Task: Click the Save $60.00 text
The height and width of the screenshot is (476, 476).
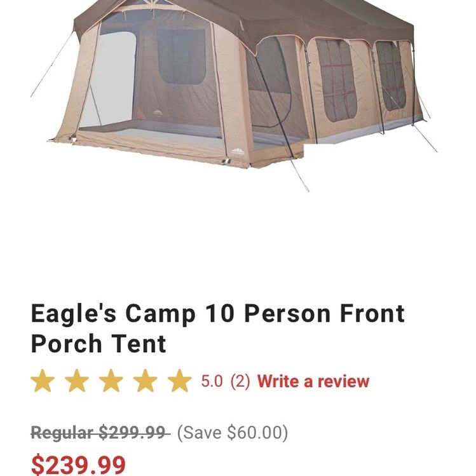Action: point(232,432)
